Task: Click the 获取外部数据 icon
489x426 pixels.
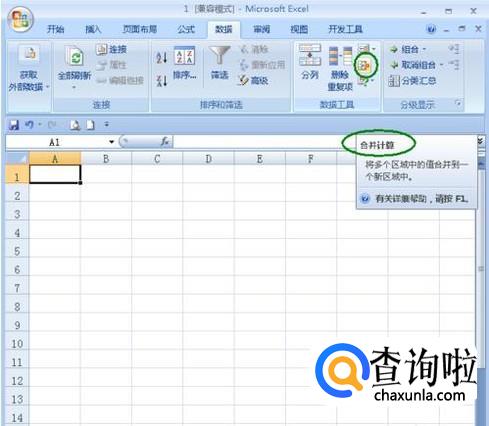Action: (29, 54)
